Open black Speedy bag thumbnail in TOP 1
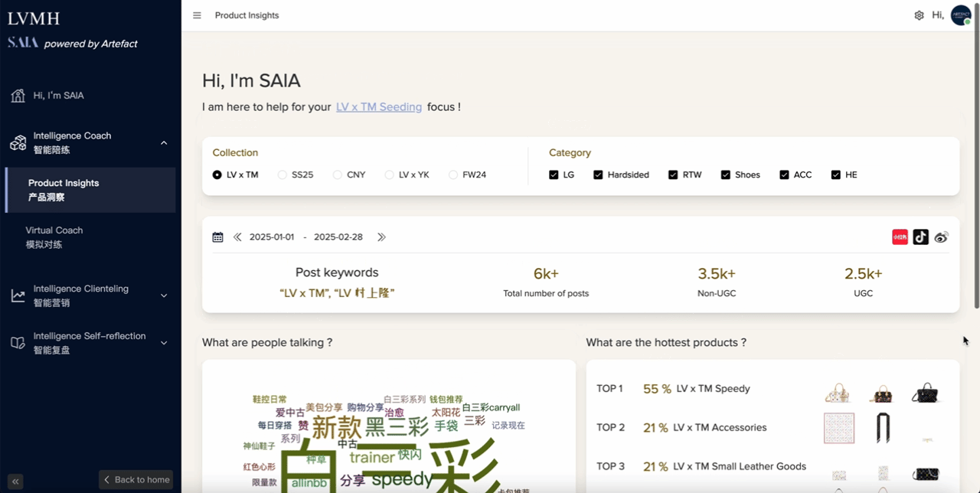980x493 pixels. coord(926,393)
